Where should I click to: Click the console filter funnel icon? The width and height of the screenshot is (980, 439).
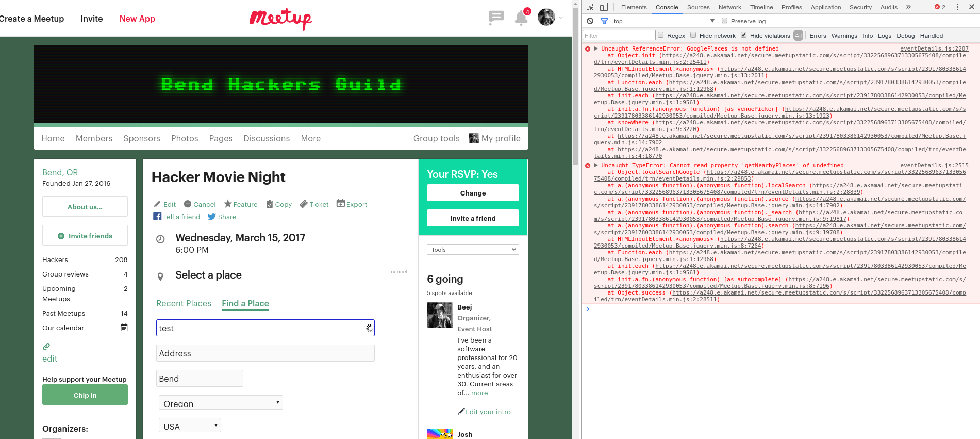(604, 21)
